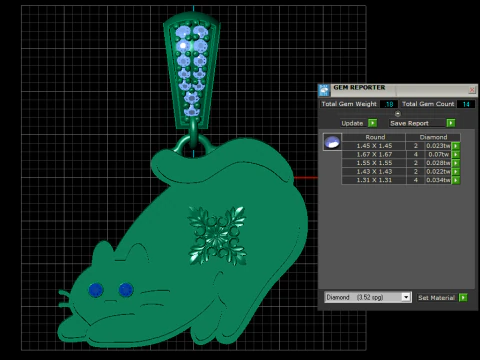Select the 1.45 X 1.45 size cell
Image resolution: width=480 pixels, height=360 pixels.
click(x=374, y=146)
